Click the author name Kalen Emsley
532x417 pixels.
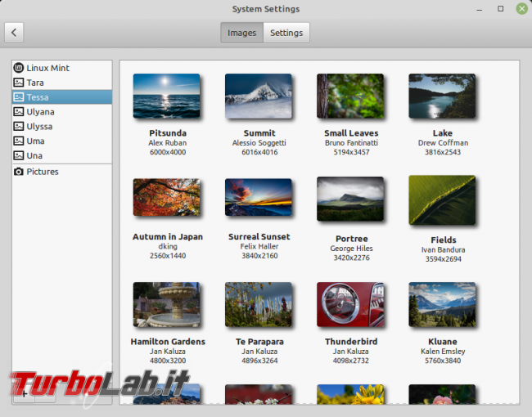click(443, 352)
